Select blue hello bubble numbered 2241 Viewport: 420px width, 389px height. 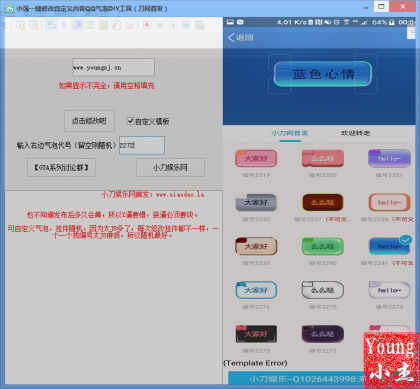click(389, 246)
